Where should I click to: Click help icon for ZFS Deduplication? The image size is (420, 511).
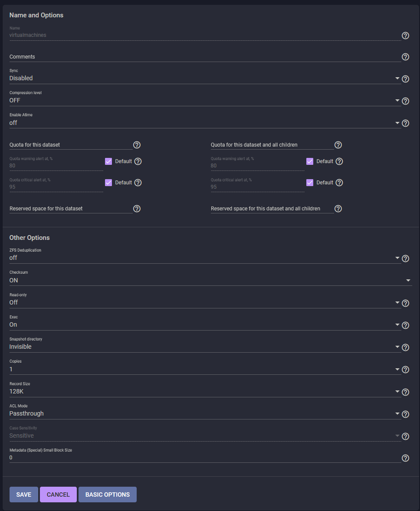pos(405,259)
